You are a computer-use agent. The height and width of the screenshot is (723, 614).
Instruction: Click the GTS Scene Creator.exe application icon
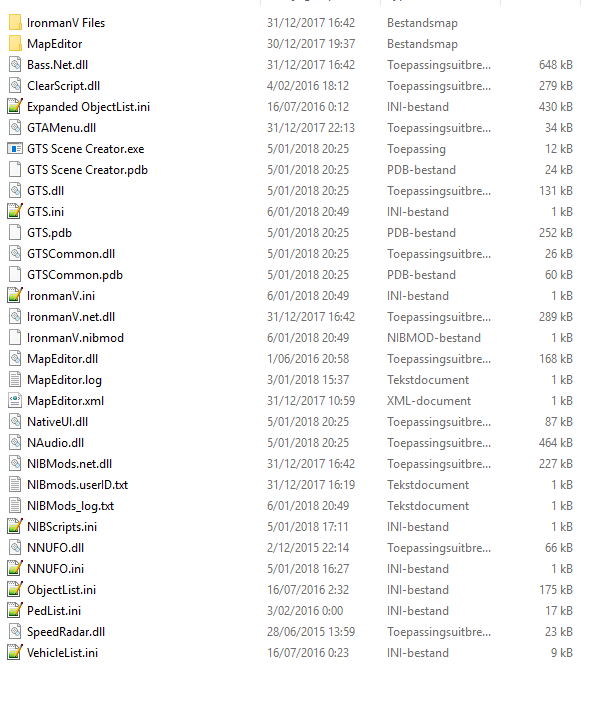click(15, 148)
